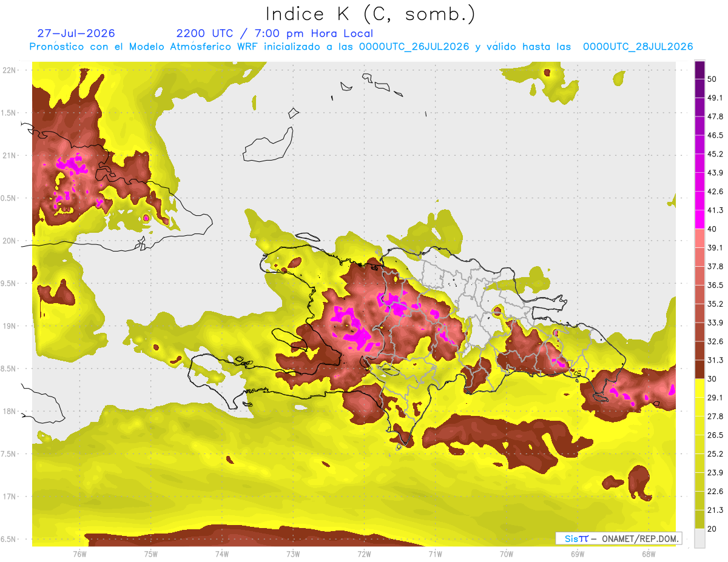This screenshot has height=562, width=728.
Task: Click the color scale label "35.2"
Action: click(x=715, y=304)
